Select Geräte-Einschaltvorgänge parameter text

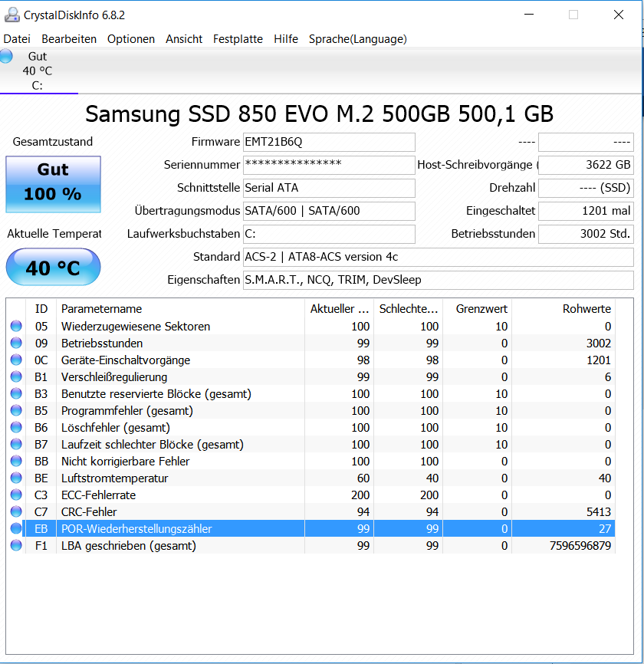(x=126, y=360)
